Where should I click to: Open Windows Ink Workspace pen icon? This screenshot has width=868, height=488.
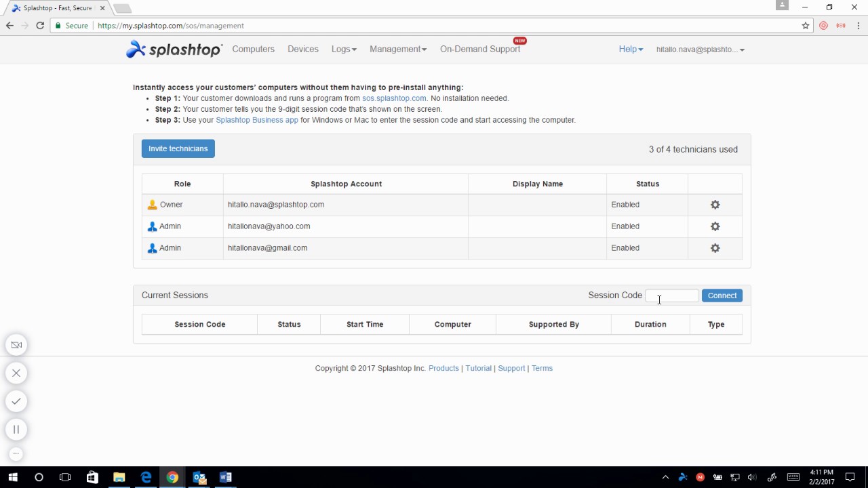click(x=772, y=477)
